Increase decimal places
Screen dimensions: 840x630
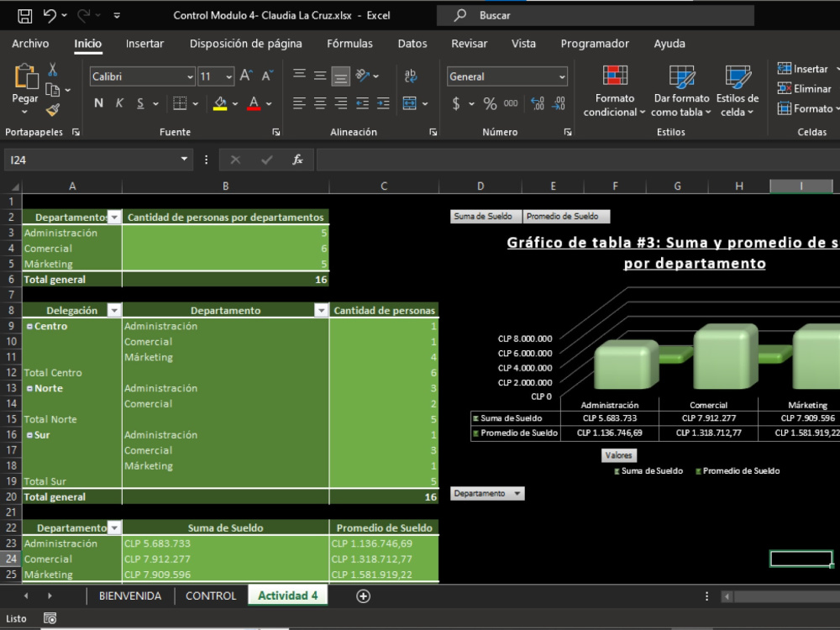click(x=538, y=103)
